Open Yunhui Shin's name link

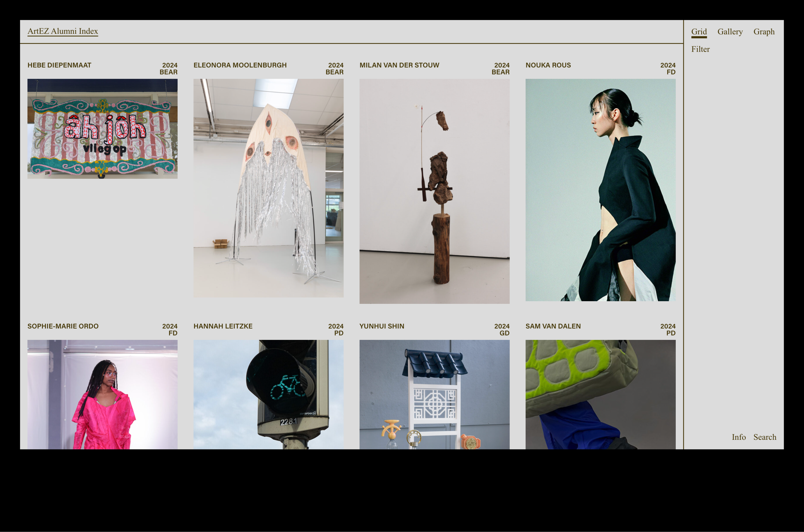(x=382, y=326)
